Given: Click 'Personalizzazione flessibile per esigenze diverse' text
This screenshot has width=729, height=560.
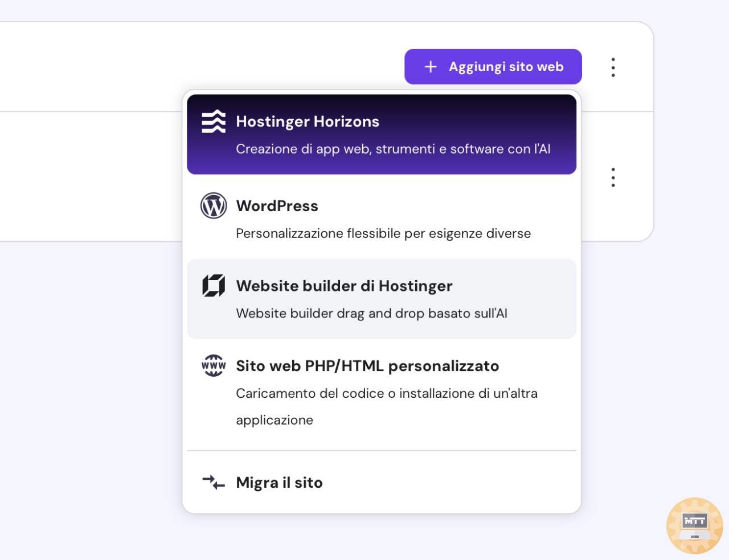Looking at the screenshot, I should (383, 233).
